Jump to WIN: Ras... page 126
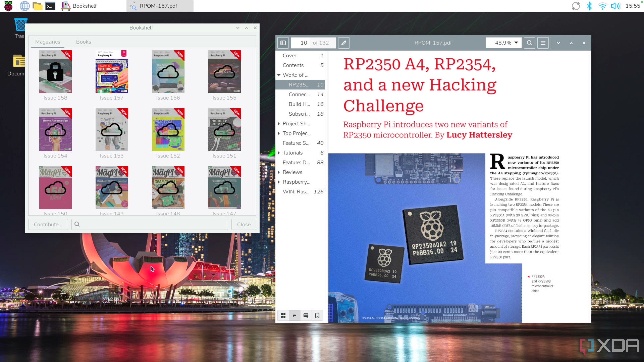Viewport: 644px width, 362px height. (x=300, y=192)
